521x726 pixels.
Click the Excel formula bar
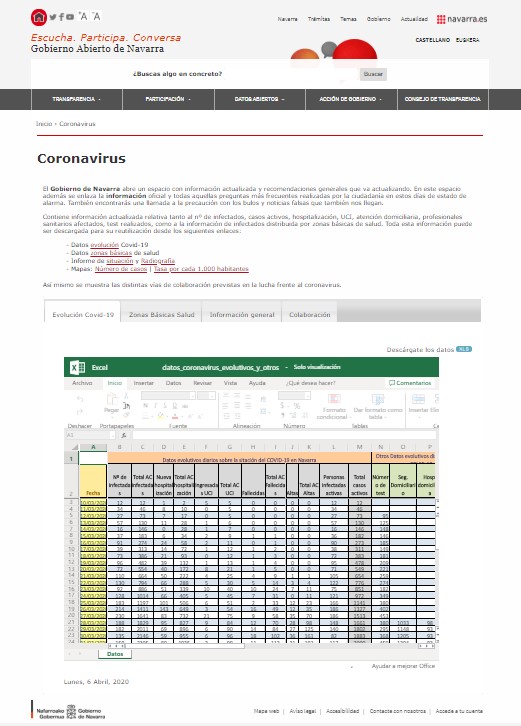[x=283, y=435]
